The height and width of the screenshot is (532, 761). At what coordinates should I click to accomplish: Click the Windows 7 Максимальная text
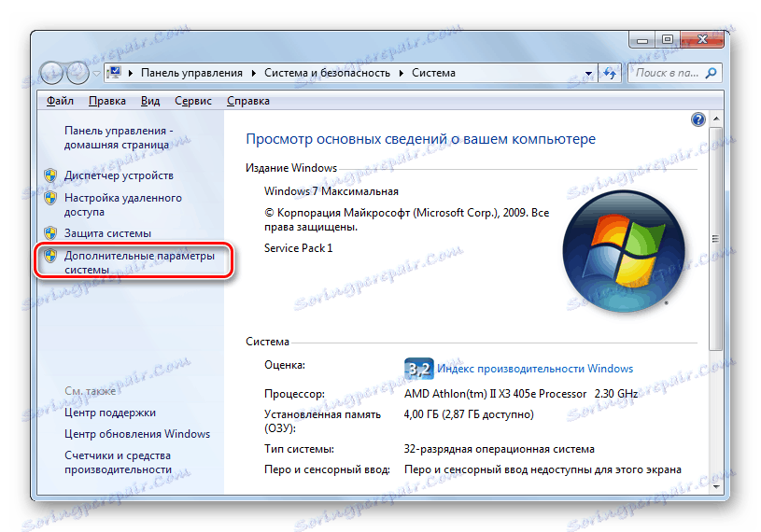click(331, 191)
